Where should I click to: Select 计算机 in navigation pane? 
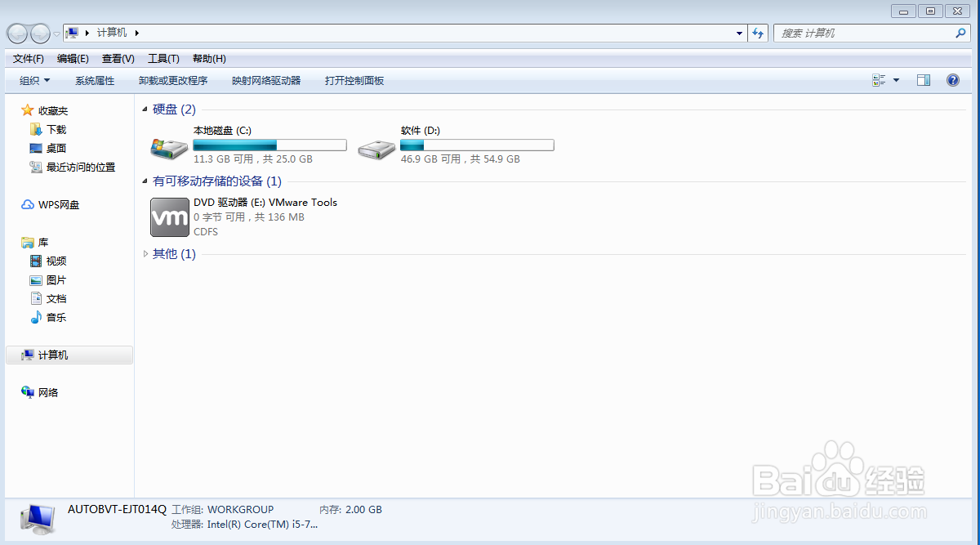(69, 355)
